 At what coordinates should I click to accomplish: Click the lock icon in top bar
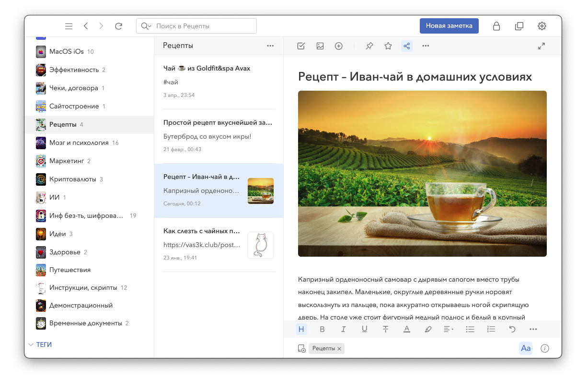(496, 26)
